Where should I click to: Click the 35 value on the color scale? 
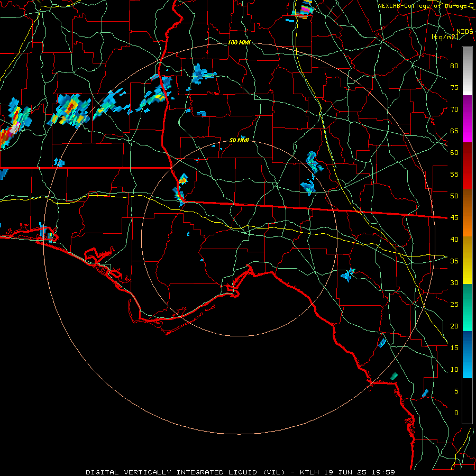pyautogui.click(x=454, y=261)
